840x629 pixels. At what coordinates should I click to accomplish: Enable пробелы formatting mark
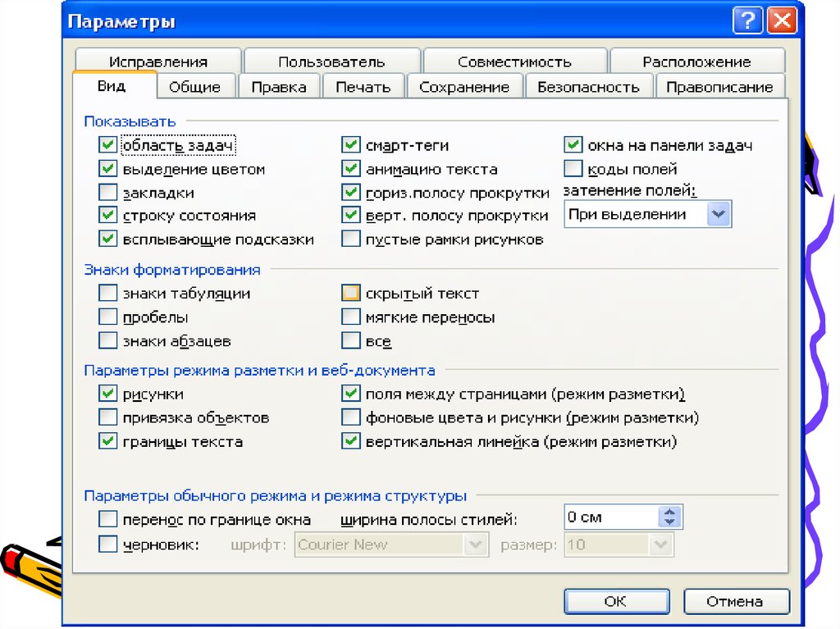click(107, 317)
